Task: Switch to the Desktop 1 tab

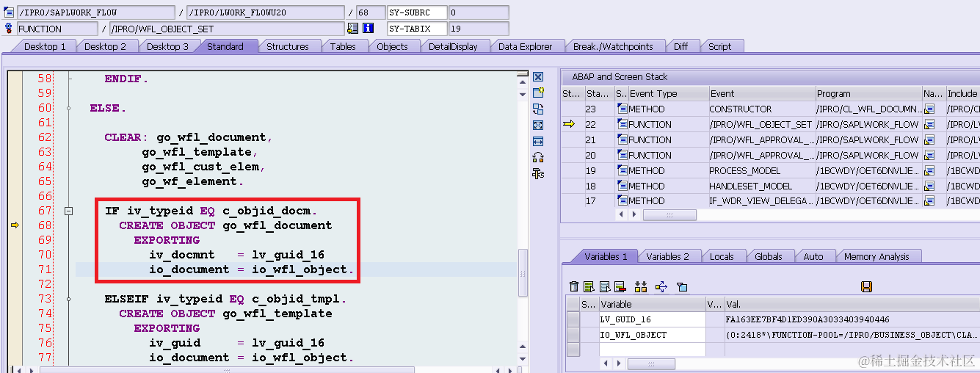Action: (45, 46)
